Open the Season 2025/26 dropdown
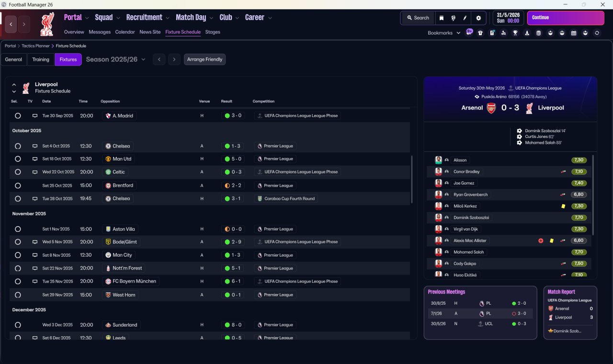 116,59
